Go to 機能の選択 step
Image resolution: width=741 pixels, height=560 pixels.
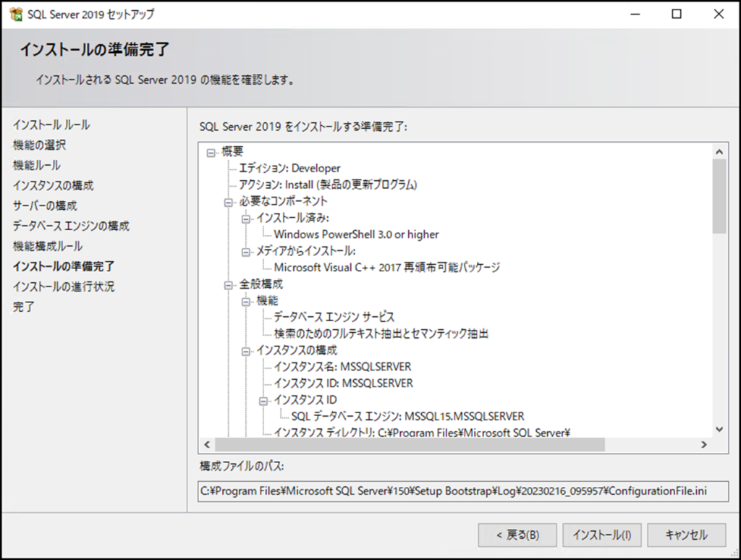point(40,145)
